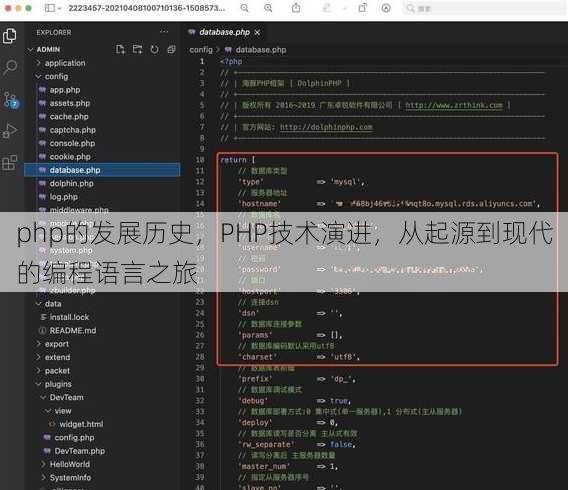Click the return keyword on line 10
The height and width of the screenshot is (490, 568).
(x=233, y=160)
